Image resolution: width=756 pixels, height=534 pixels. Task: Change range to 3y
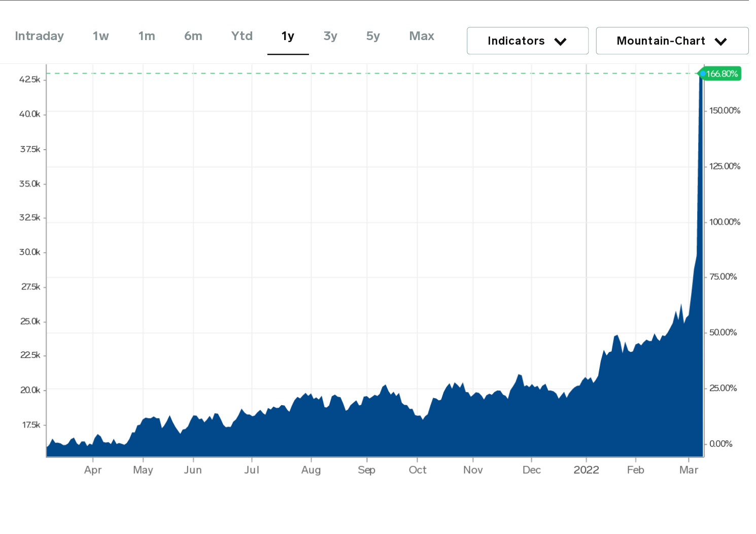coord(330,36)
